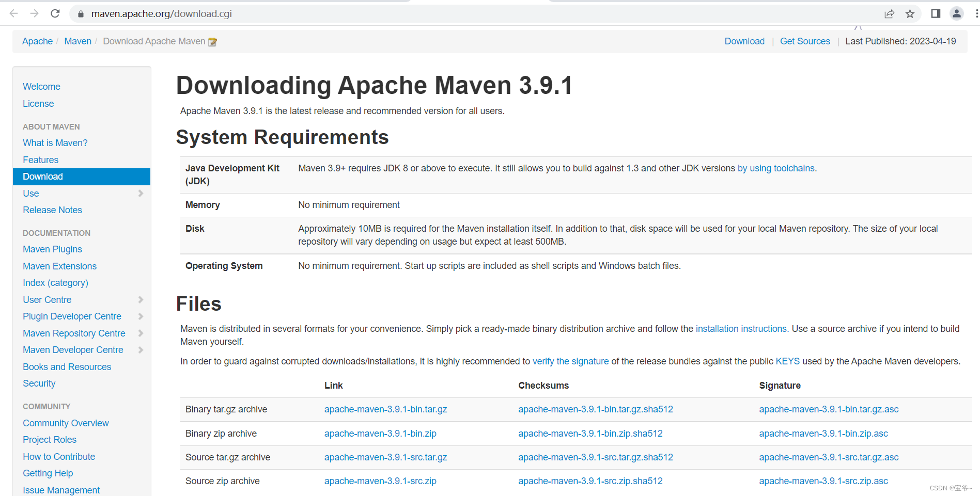
Task: Download apache-maven-3.9.1-bin.tar.gz
Action: click(x=385, y=409)
